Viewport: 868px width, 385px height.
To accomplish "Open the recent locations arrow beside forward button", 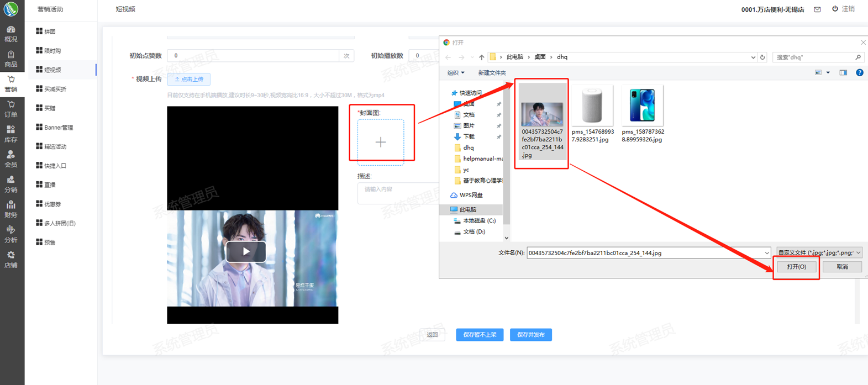I will tap(472, 57).
